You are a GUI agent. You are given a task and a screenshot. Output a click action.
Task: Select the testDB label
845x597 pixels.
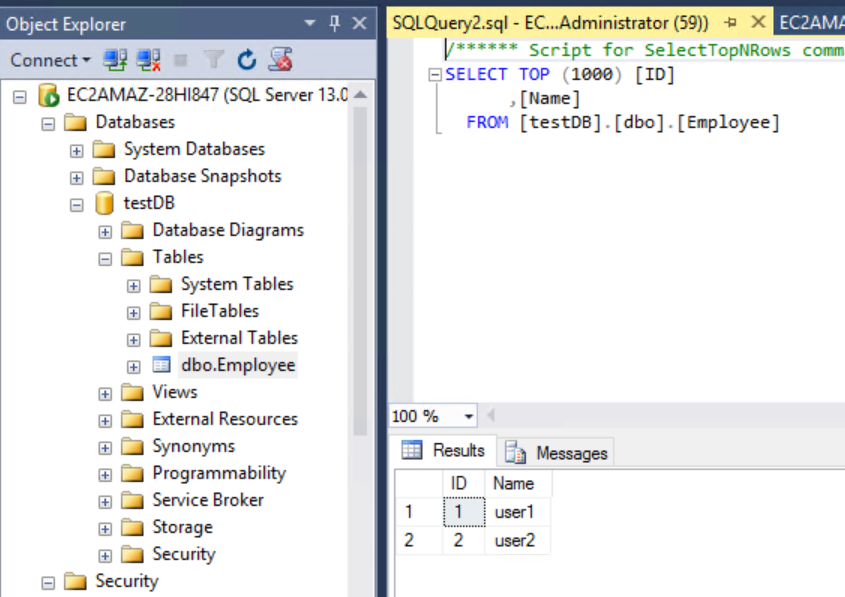click(x=149, y=203)
